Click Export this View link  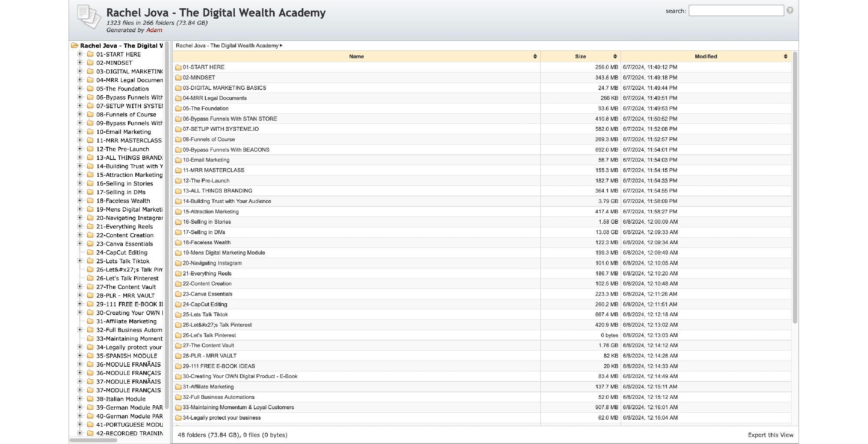click(770, 435)
